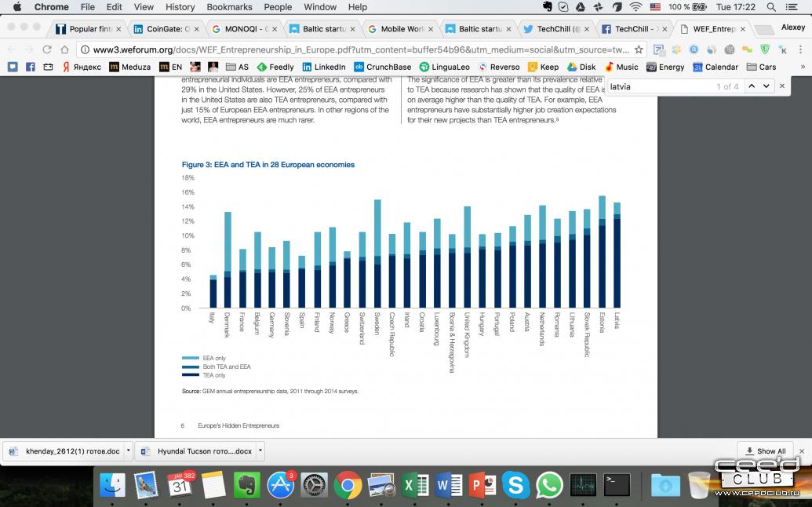Go to previous find result for 'latvia'
This screenshot has height=507, width=812.
[x=752, y=86]
